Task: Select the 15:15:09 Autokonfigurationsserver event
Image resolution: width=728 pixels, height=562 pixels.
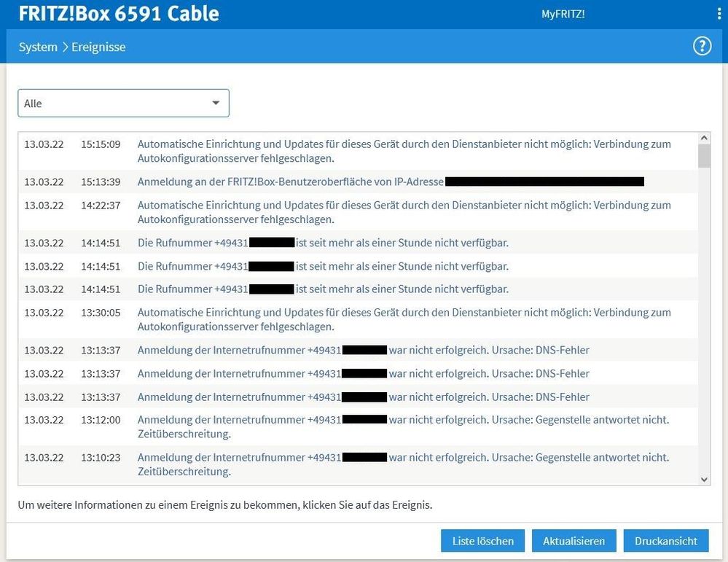Action: tap(358, 151)
